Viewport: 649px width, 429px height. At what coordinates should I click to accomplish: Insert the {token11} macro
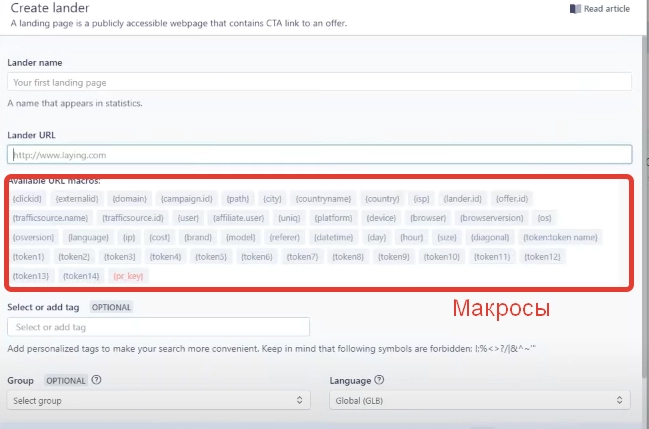click(492, 257)
